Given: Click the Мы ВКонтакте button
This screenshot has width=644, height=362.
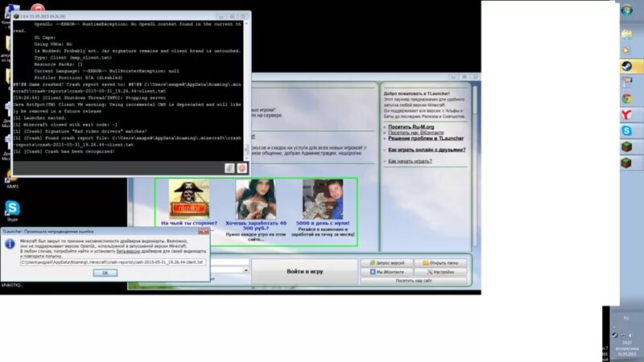Looking at the screenshot, I should (386, 272).
